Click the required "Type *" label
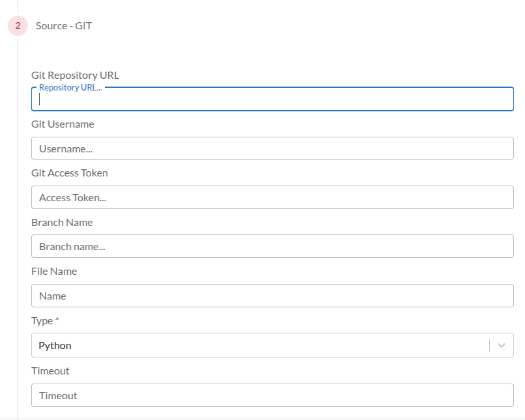 click(x=45, y=321)
